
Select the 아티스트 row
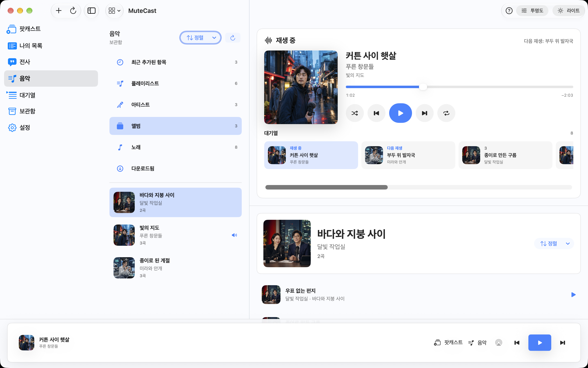(x=175, y=105)
